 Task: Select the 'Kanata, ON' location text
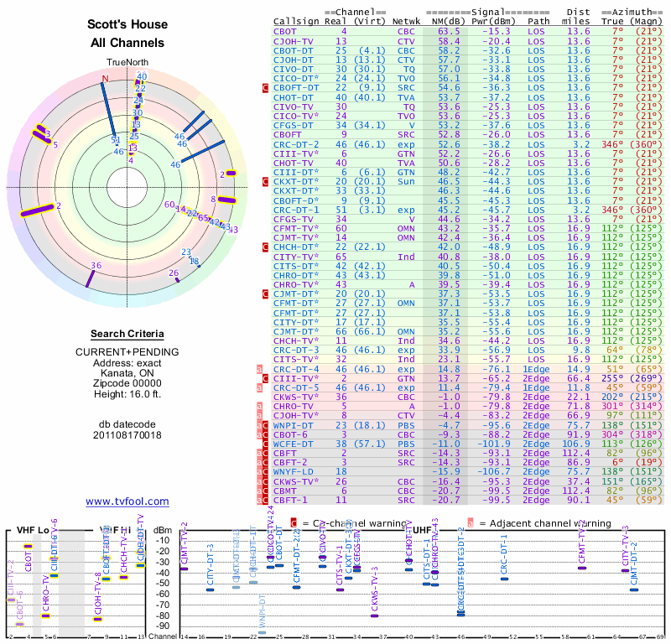tap(127, 373)
